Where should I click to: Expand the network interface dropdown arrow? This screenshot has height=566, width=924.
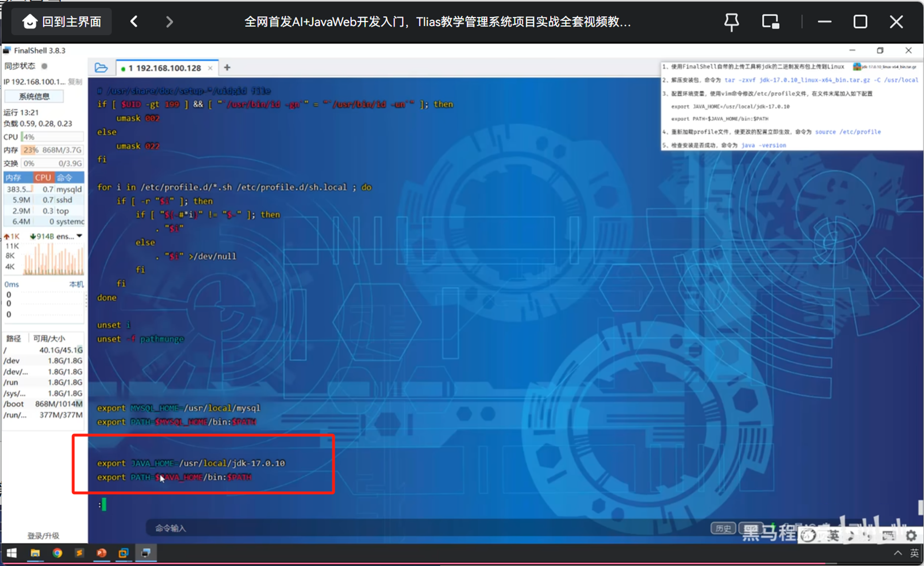click(79, 236)
